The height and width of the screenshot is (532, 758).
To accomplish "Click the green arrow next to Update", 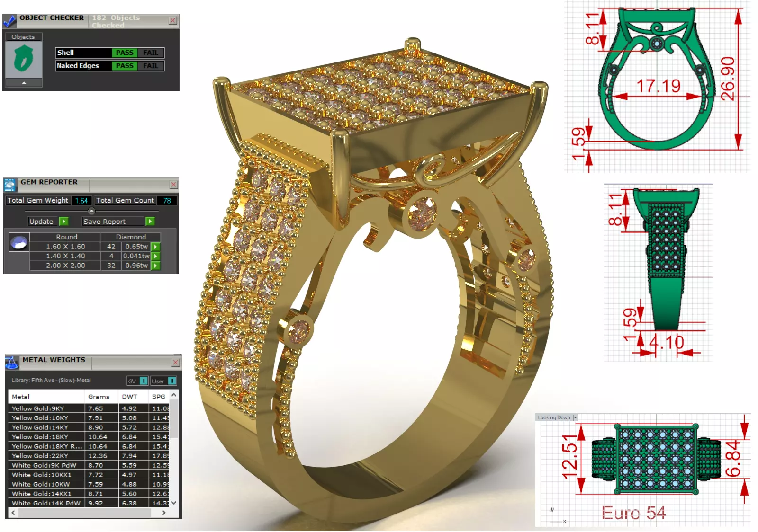I will [x=64, y=221].
